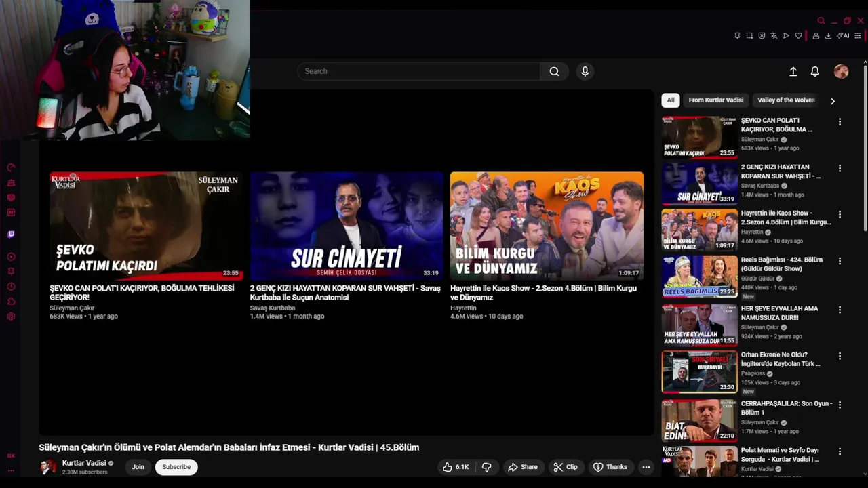Open endscreen SUR CİNAYETİ video thumbnail

(347, 226)
